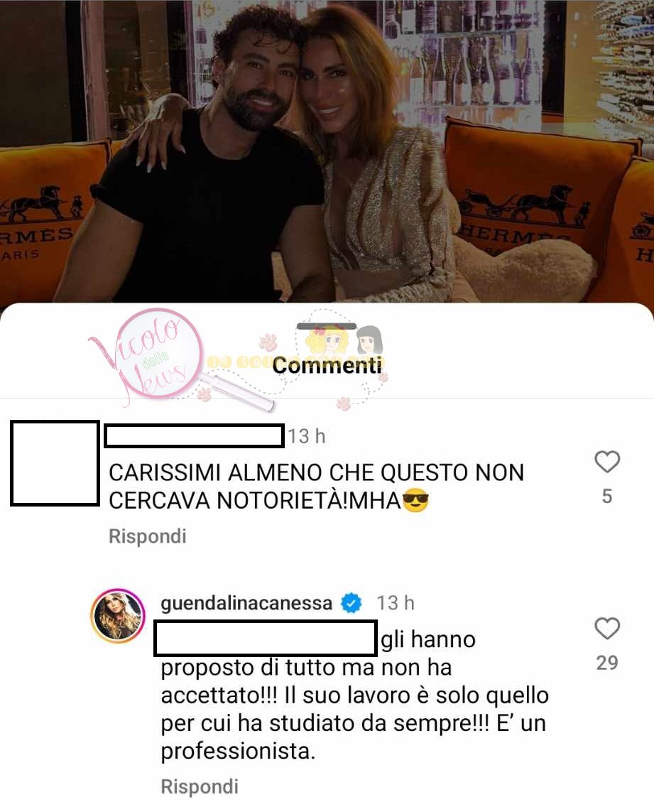This screenshot has height=812, width=654.
Task: Tap the couple photo behind the comments sheet
Action: click(327, 151)
